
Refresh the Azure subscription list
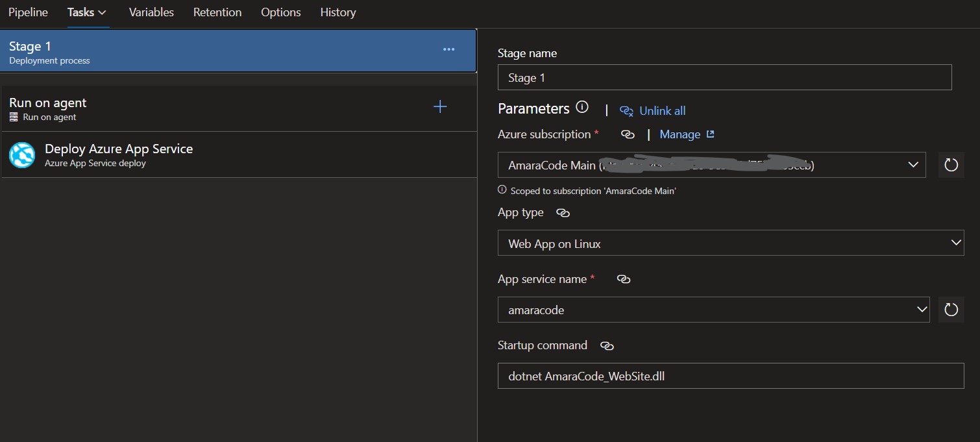point(951,165)
